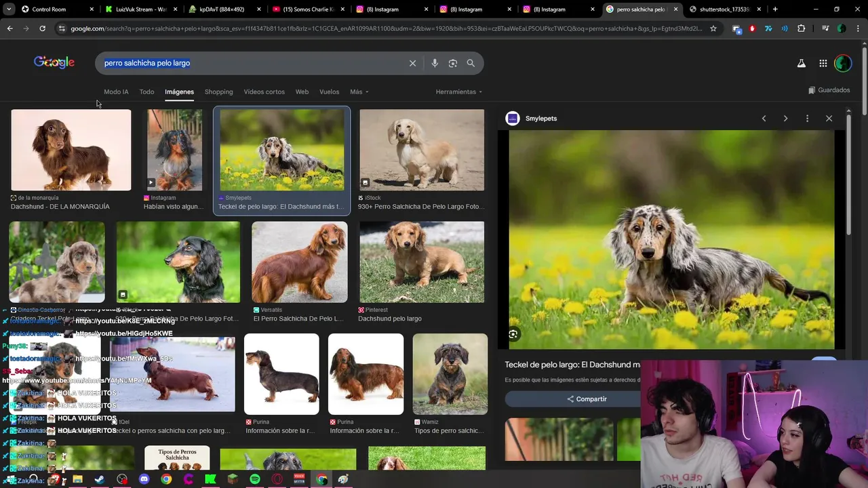Image resolution: width=868 pixels, height=488 pixels.
Task: Expand the Más dropdown
Action: point(359,91)
